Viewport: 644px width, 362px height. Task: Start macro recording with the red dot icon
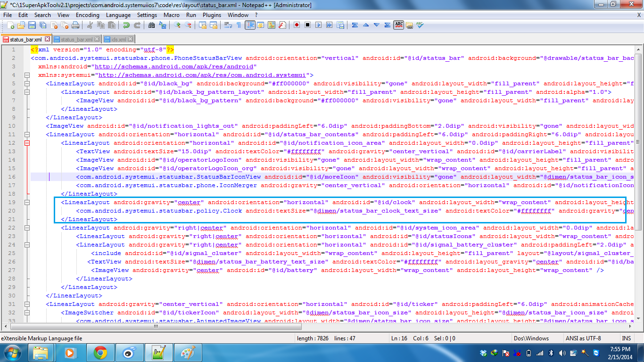point(297,25)
